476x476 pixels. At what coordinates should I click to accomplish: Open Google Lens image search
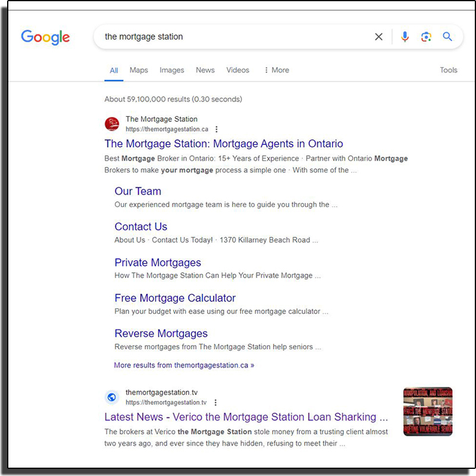click(x=426, y=37)
